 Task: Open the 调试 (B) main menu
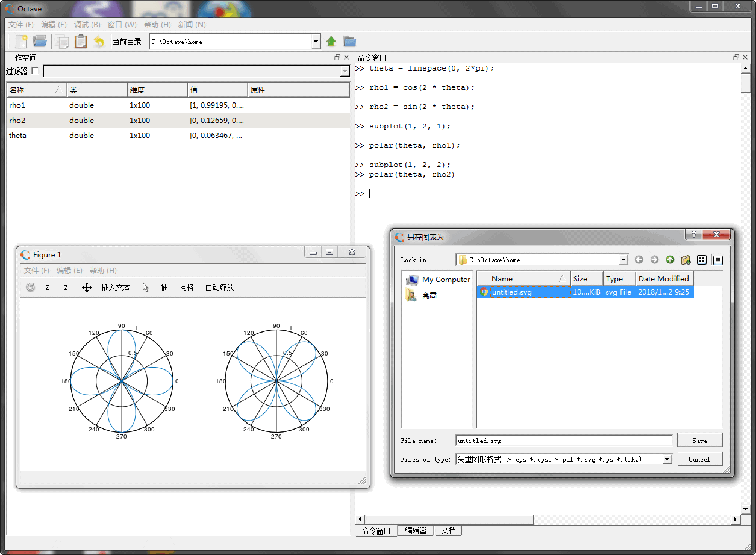(x=87, y=25)
